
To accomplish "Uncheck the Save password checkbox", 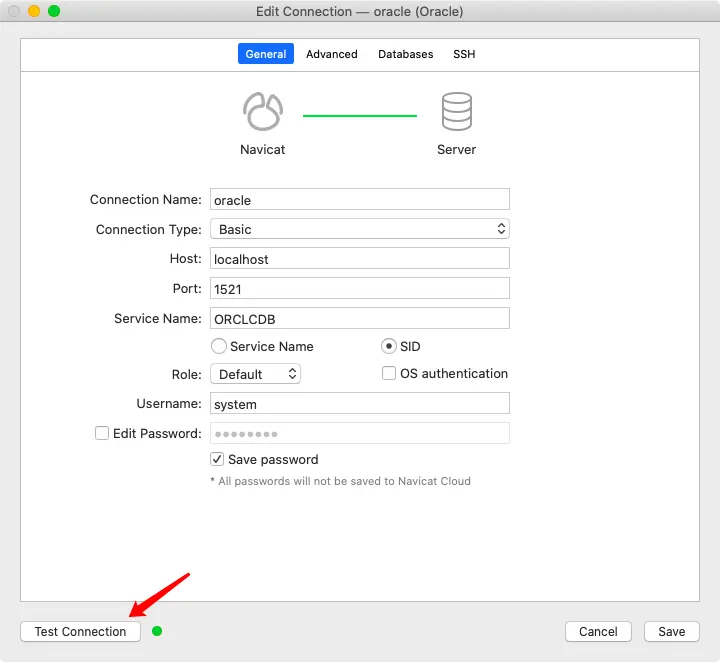I will point(217,459).
